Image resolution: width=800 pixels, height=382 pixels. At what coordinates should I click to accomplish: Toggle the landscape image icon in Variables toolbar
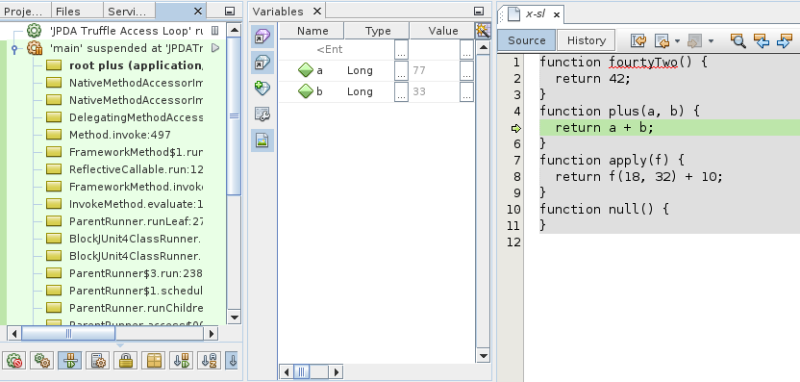point(262,140)
